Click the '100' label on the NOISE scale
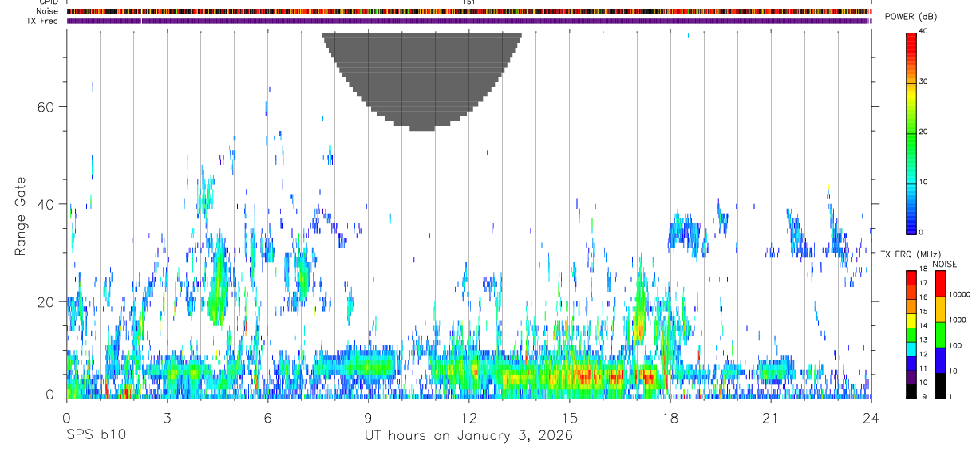This screenshot has width=980, height=452. (x=956, y=345)
